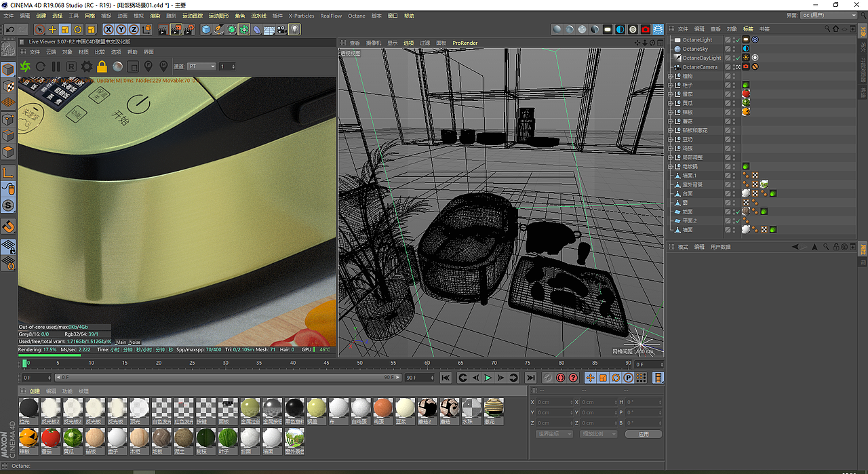This screenshot has height=474, width=868.
Task: Click the record keyframe button
Action: pos(548,378)
